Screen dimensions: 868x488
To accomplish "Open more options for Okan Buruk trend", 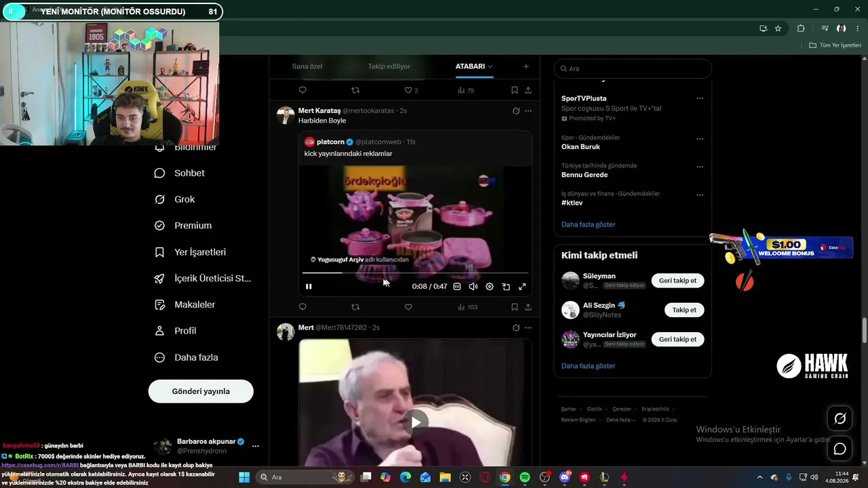I will point(700,139).
